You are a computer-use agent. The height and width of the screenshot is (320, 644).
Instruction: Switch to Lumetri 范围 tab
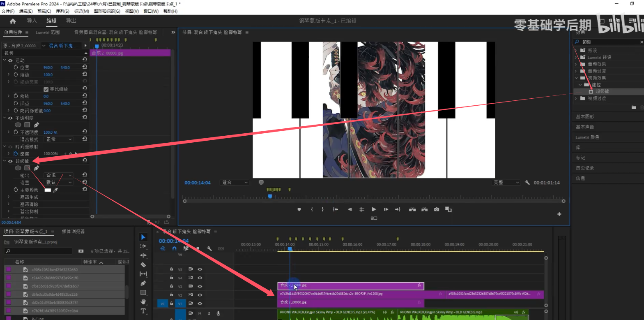click(48, 32)
